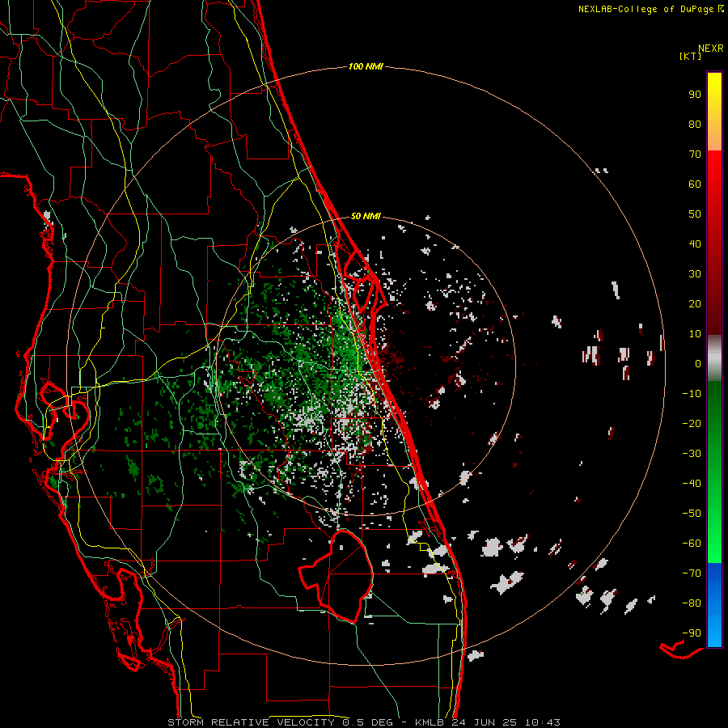
Task: Select the -70 value on the velocity scale
Action: coord(692,573)
